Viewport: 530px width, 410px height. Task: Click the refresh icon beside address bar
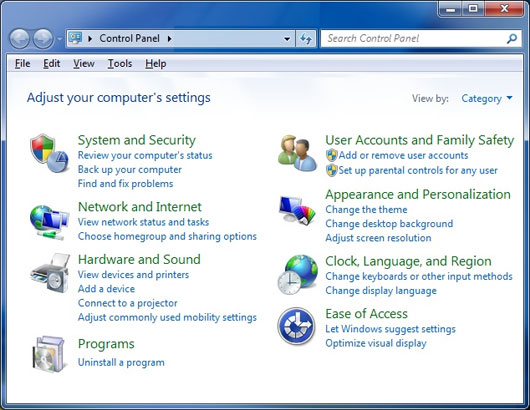(x=306, y=39)
